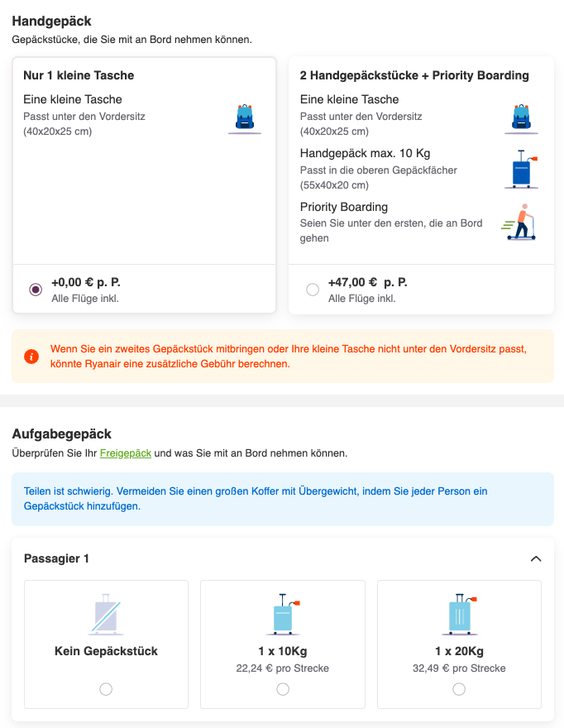Viewport: 564px width, 728px height.
Task: Select the 1 x 10Kg baggage radio button
Action: tap(283, 689)
